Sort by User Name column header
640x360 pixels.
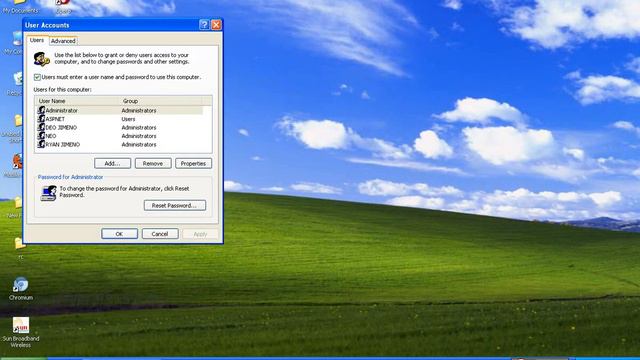77,101
